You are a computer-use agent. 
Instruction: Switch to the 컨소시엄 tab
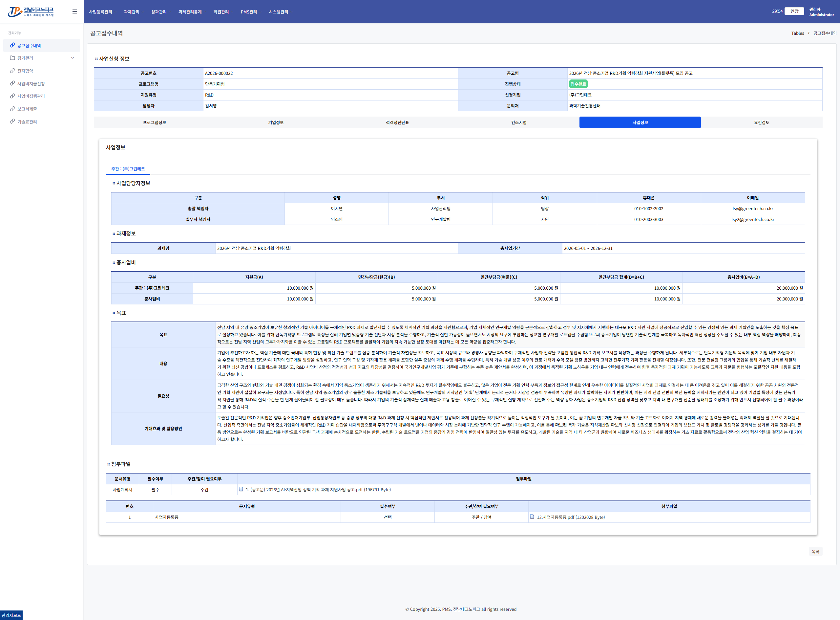coord(519,122)
